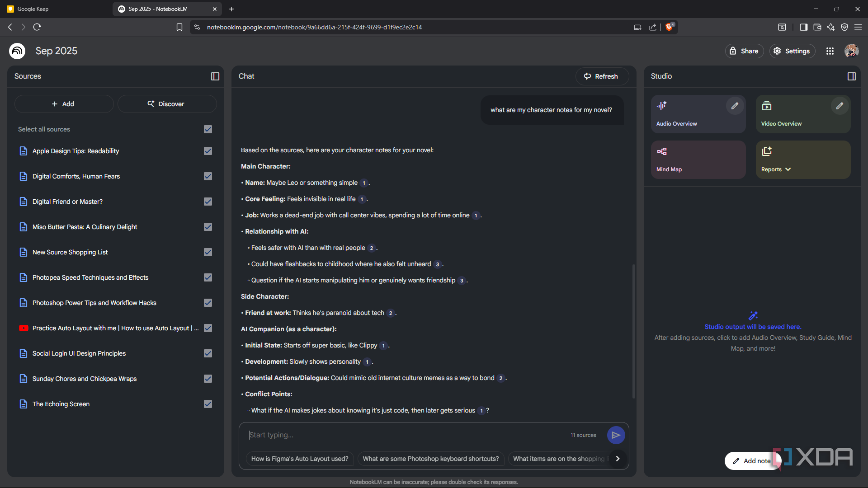Open the Apple Design Tips document icon
The image size is (868, 488).
[24, 151]
